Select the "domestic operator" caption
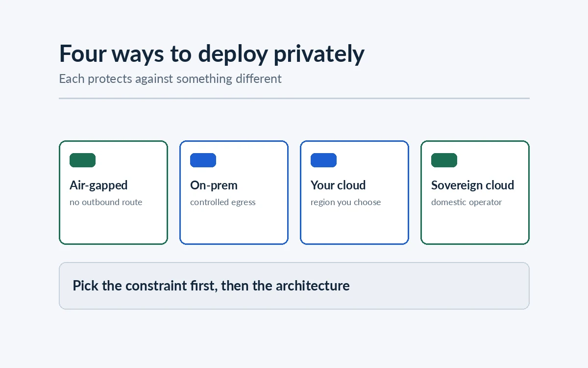The height and width of the screenshot is (368, 588). (x=466, y=202)
